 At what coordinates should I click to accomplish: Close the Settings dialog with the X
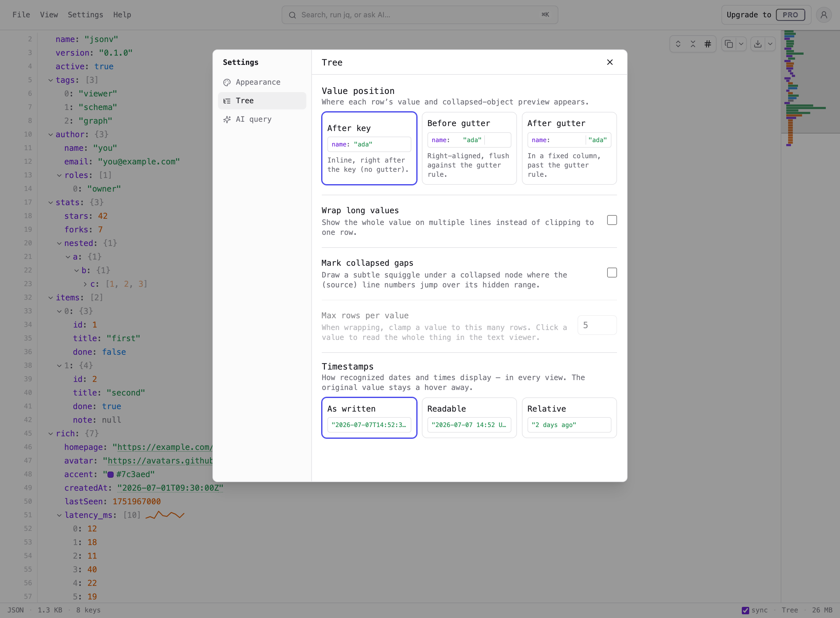click(x=610, y=62)
